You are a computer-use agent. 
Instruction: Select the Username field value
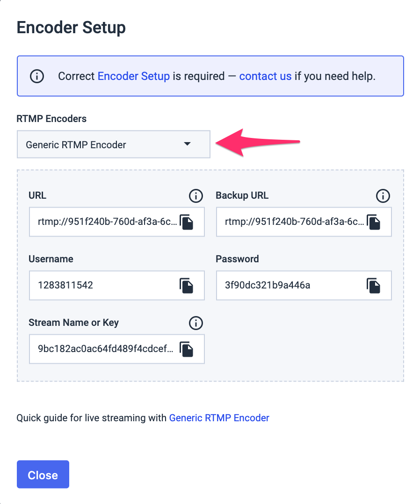tap(65, 285)
